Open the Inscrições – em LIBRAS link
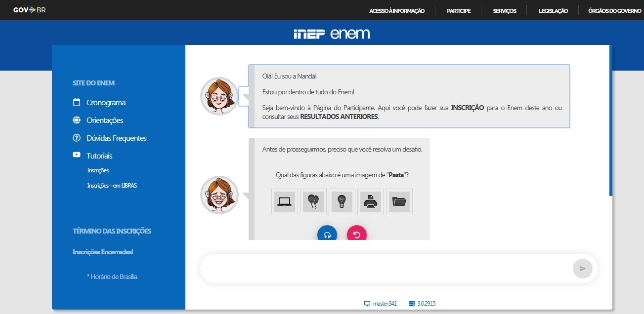 pos(112,186)
